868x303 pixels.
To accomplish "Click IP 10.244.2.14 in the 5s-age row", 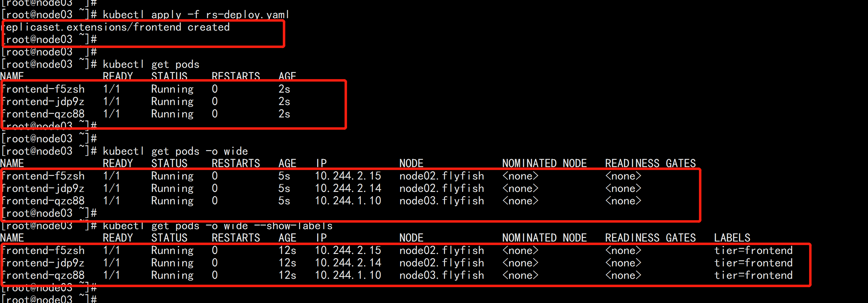I will 348,189.
